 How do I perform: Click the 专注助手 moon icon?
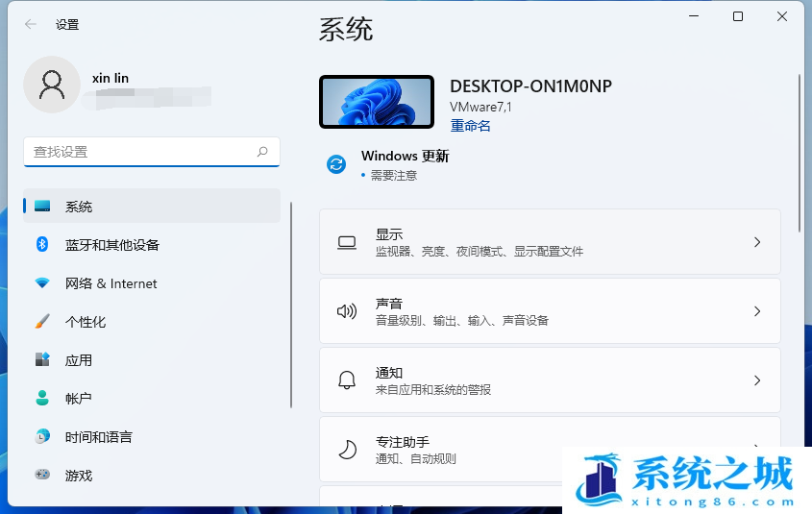click(347, 450)
